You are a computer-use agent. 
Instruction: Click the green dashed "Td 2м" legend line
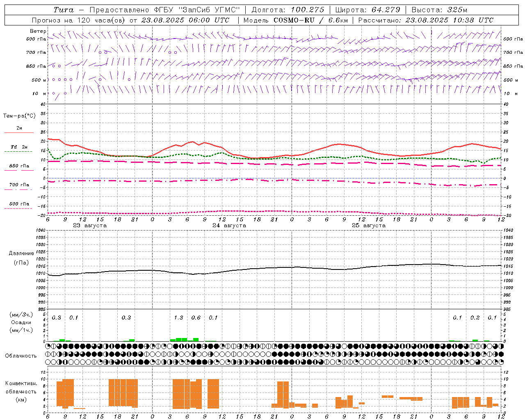pyautogui.click(x=18, y=151)
